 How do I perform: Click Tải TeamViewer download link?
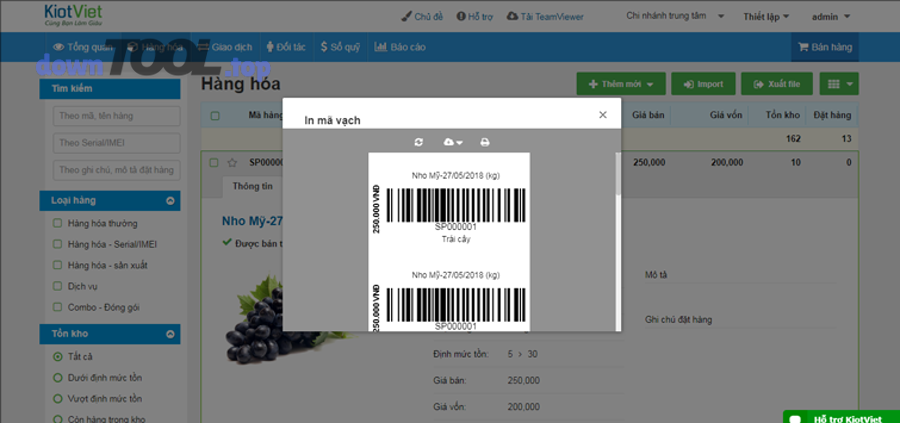coord(545,17)
